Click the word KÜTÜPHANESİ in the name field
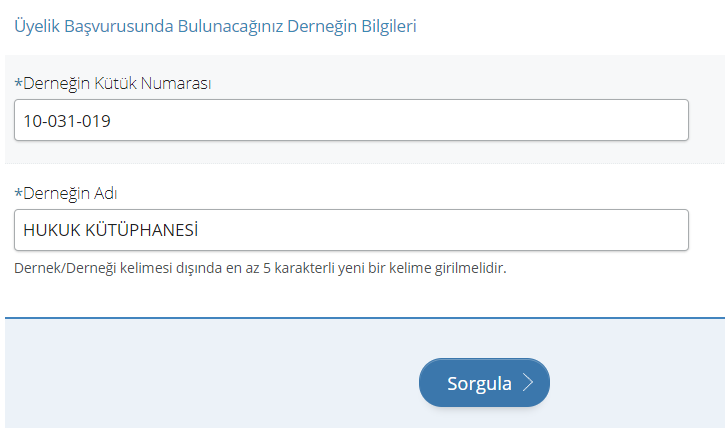 [x=141, y=229]
